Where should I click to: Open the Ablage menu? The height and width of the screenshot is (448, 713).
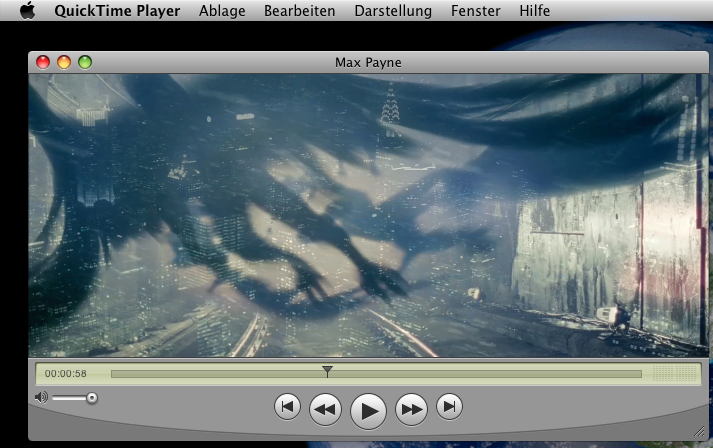pos(222,11)
